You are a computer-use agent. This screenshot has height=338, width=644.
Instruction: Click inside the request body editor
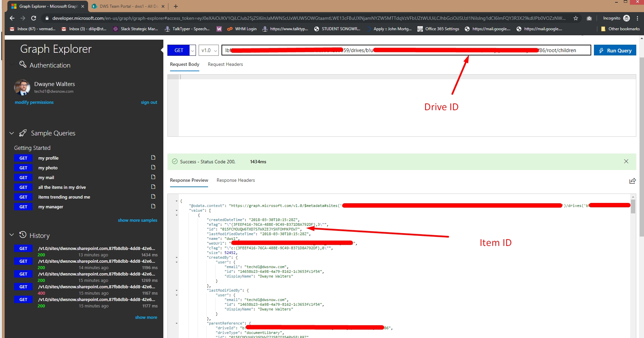[x=402, y=105]
